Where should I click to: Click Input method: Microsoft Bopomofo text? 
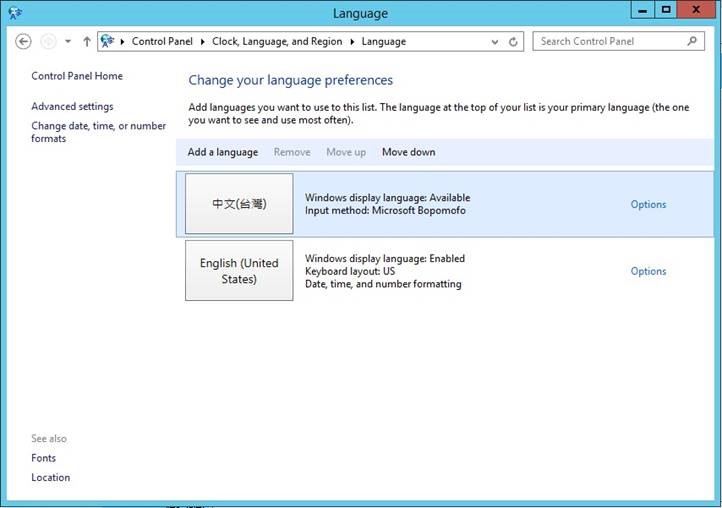(x=385, y=210)
